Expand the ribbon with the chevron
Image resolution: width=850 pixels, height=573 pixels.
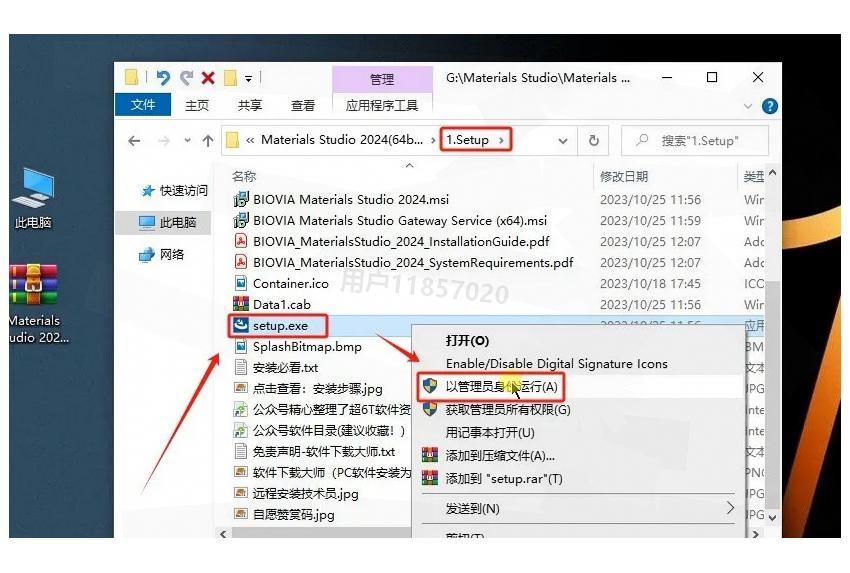pos(748,106)
